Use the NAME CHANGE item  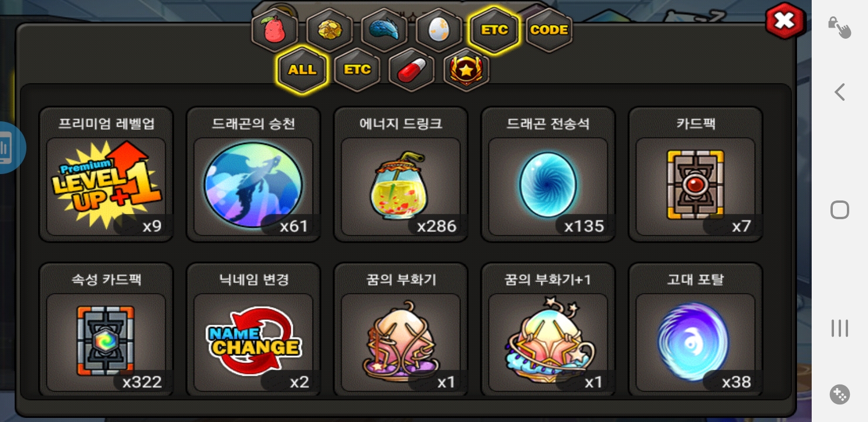(253, 330)
